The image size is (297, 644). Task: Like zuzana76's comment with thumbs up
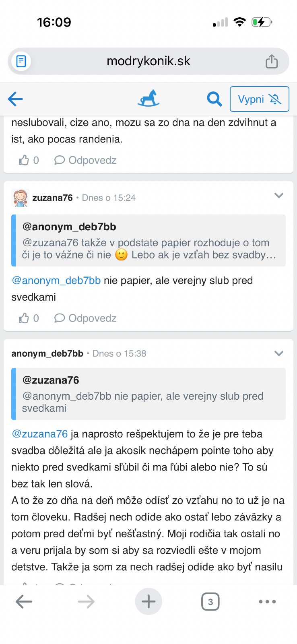click(24, 318)
